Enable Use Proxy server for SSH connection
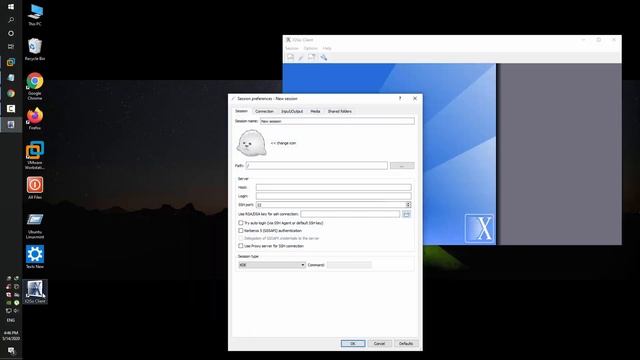 [240, 246]
